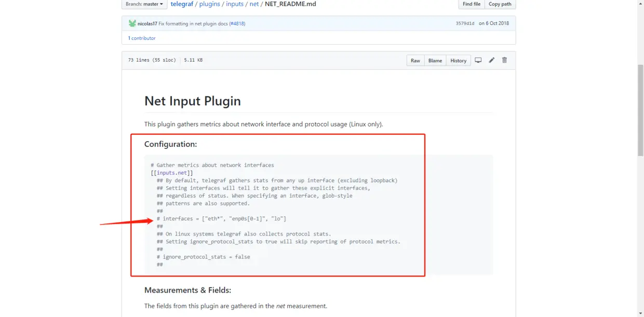Screen dimensions: 644x317
Task: Click the 5.11 KB file size text
Action: click(193, 60)
